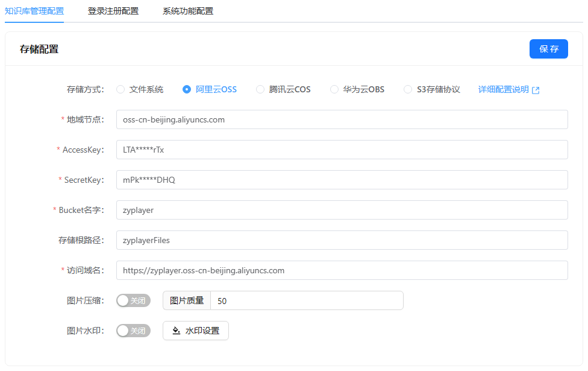Click the external link icon beside 详细配置说明

[536, 90]
